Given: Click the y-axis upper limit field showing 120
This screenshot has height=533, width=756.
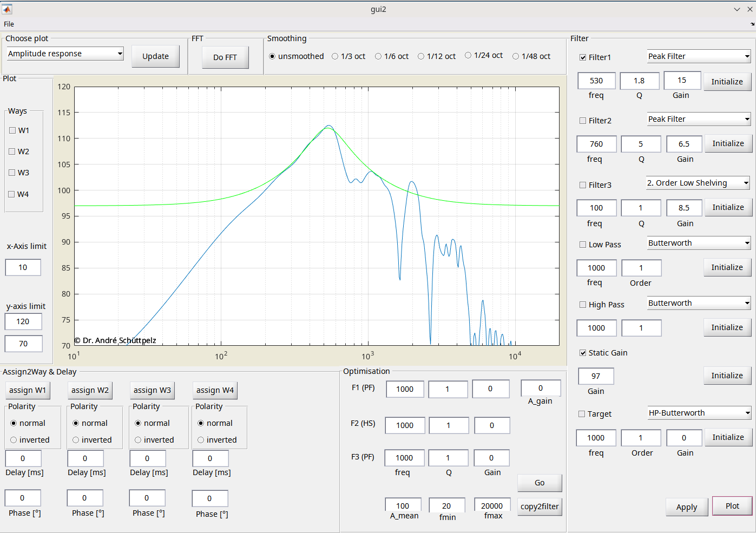Looking at the screenshot, I should click(23, 321).
